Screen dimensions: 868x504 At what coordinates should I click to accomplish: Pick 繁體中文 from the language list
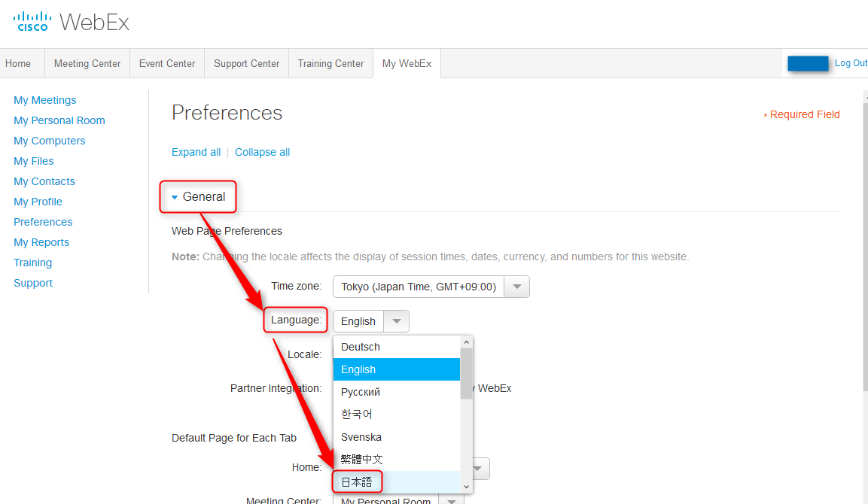[396, 459]
